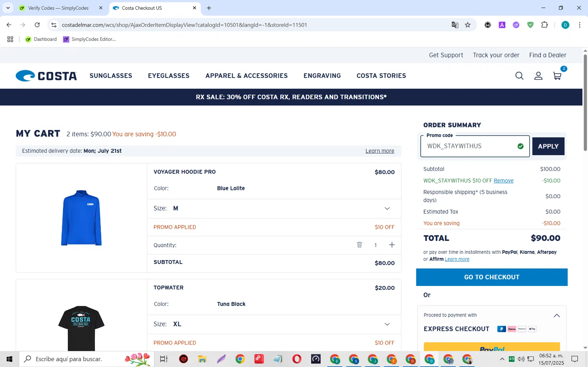Image resolution: width=588 pixels, height=367 pixels.
Task: Click Find a Dealer link
Action: pyautogui.click(x=548, y=55)
